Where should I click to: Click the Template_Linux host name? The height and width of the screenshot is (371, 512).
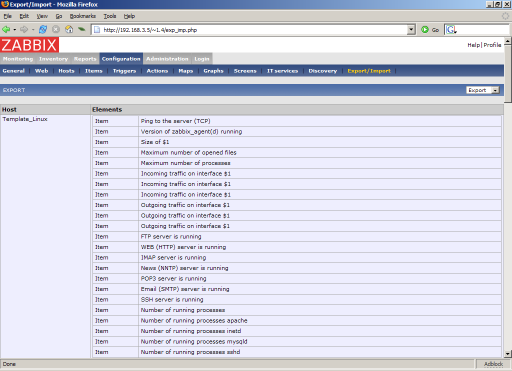[25, 119]
